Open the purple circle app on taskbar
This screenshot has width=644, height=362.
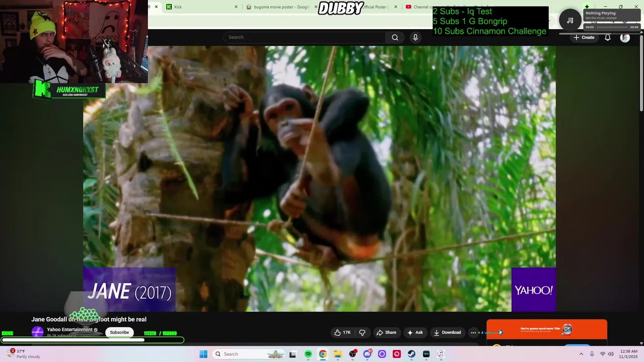point(382,354)
